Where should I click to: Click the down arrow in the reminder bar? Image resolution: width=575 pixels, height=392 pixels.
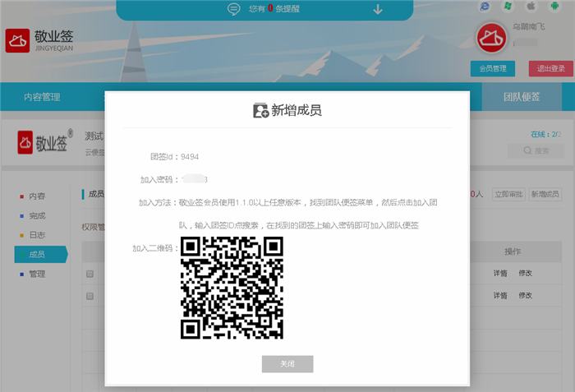tap(378, 10)
